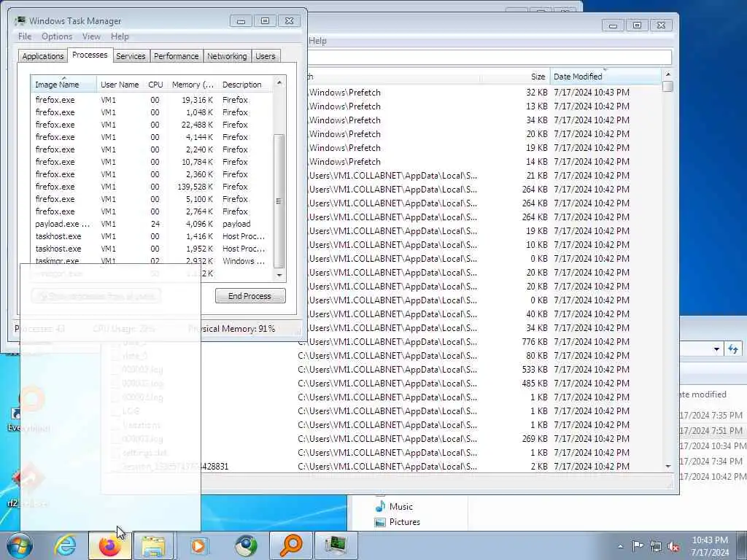Click the blue globe browser taskbar icon
747x560 pixels.
click(246, 545)
